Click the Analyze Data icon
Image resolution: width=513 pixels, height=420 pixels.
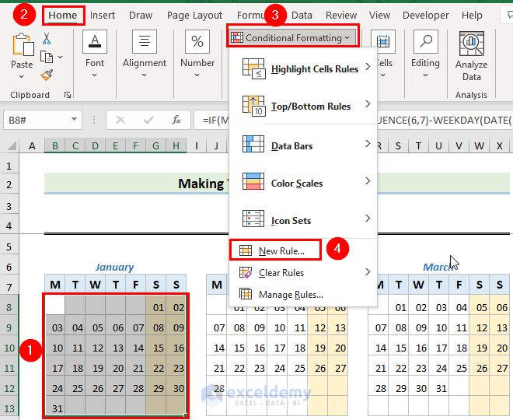[472, 44]
